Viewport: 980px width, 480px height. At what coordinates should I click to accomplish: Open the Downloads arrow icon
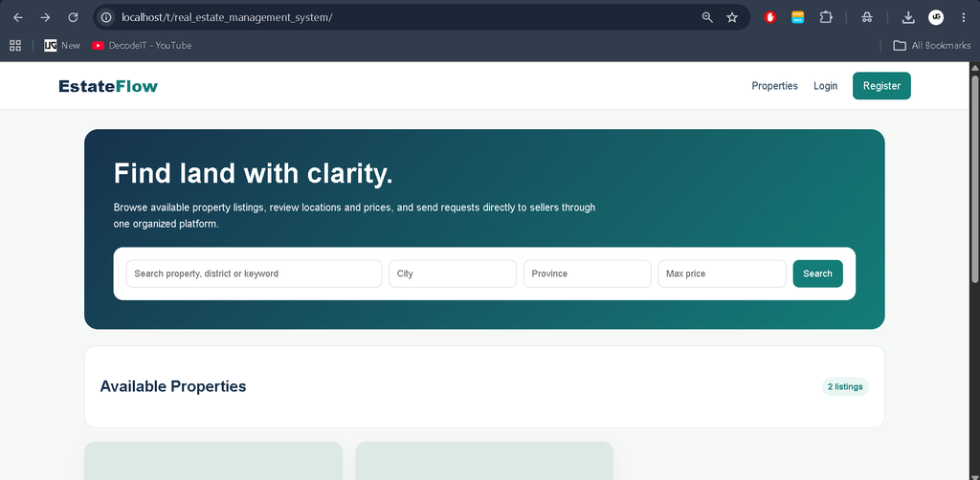coord(908,17)
